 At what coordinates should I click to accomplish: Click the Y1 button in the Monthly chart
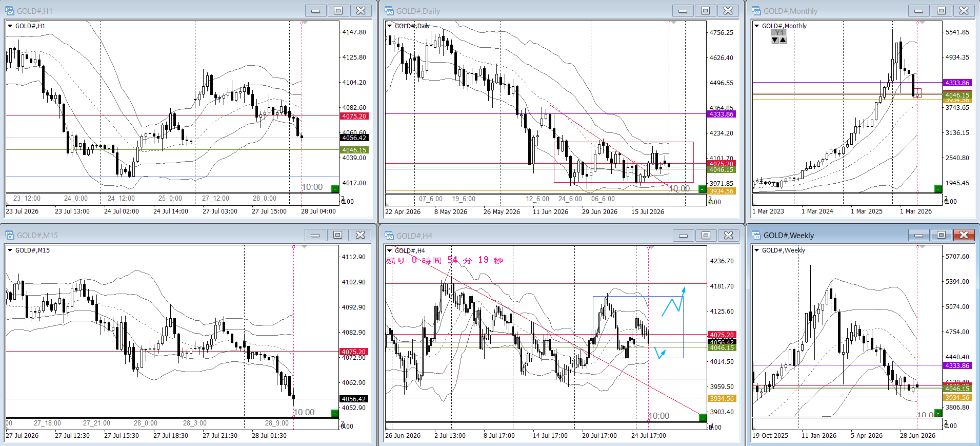pos(779,32)
